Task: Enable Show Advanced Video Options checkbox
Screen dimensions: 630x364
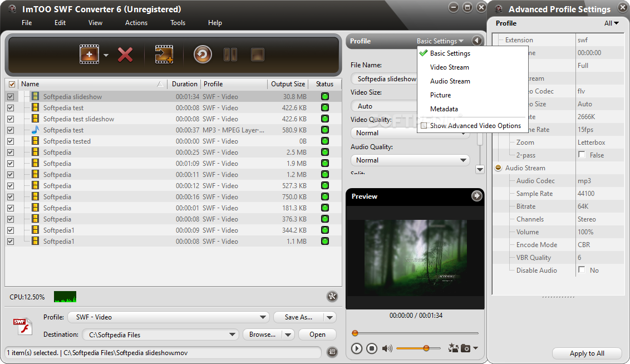Action: (x=424, y=126)
